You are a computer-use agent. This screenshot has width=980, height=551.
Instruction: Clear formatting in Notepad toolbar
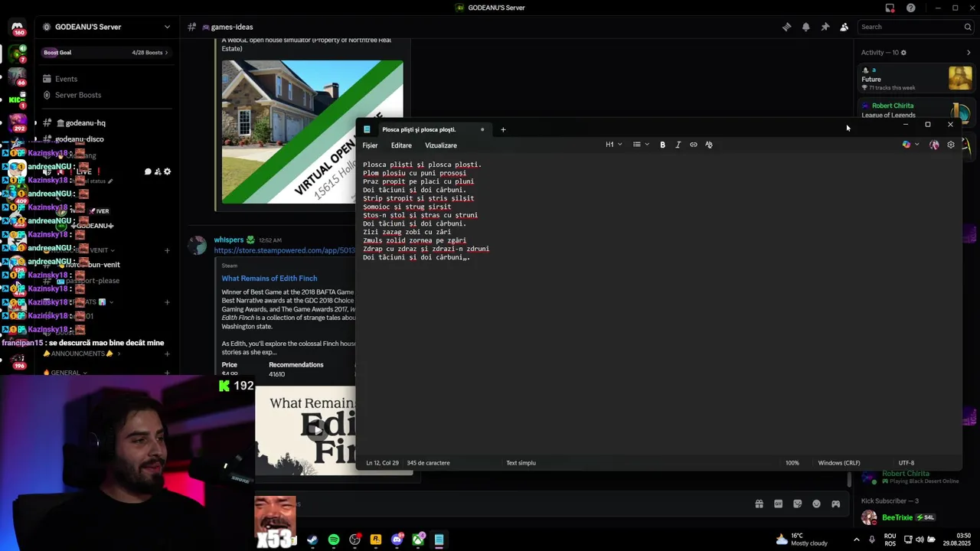(x=709, y=145)
